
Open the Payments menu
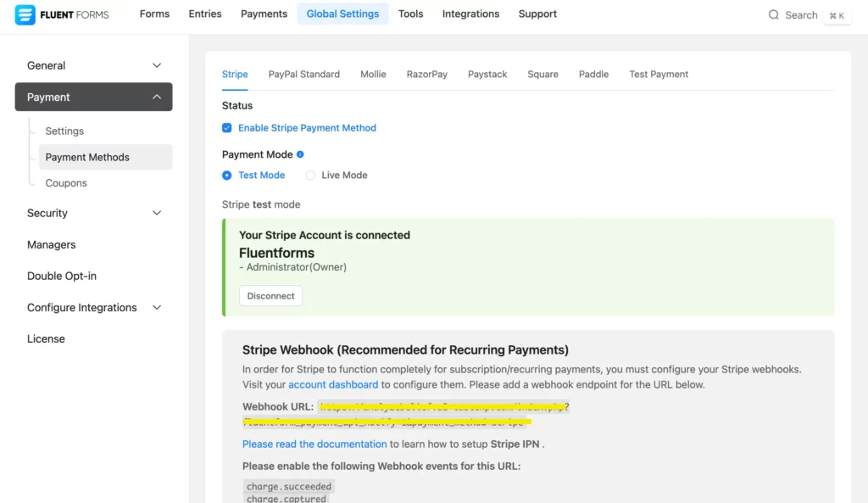[x=264, y=14]
